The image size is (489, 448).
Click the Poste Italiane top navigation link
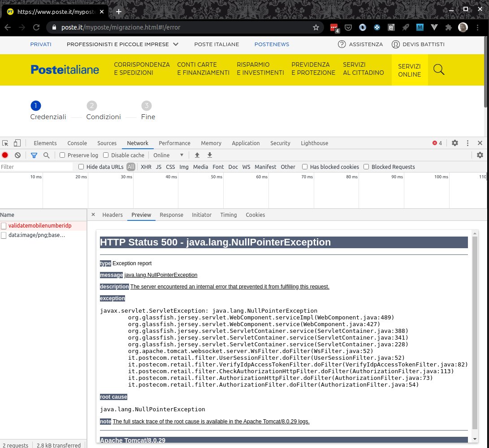(216, 44)
